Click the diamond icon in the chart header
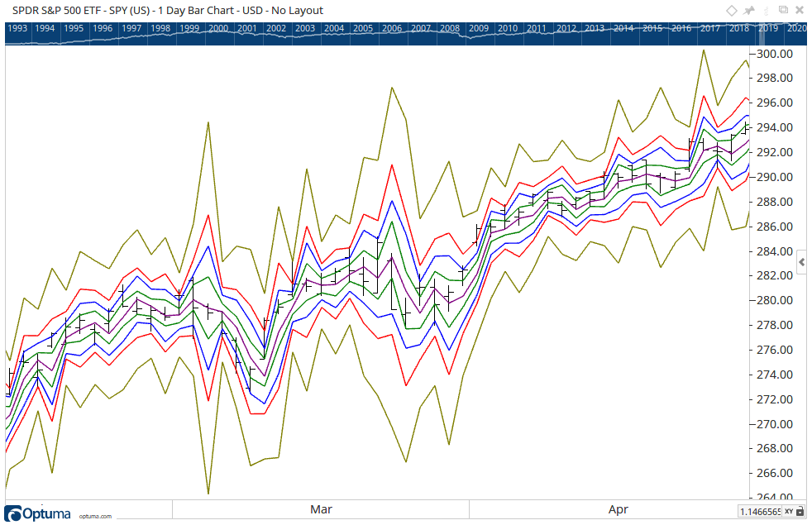The image size is (812, 525). [731, 11]
